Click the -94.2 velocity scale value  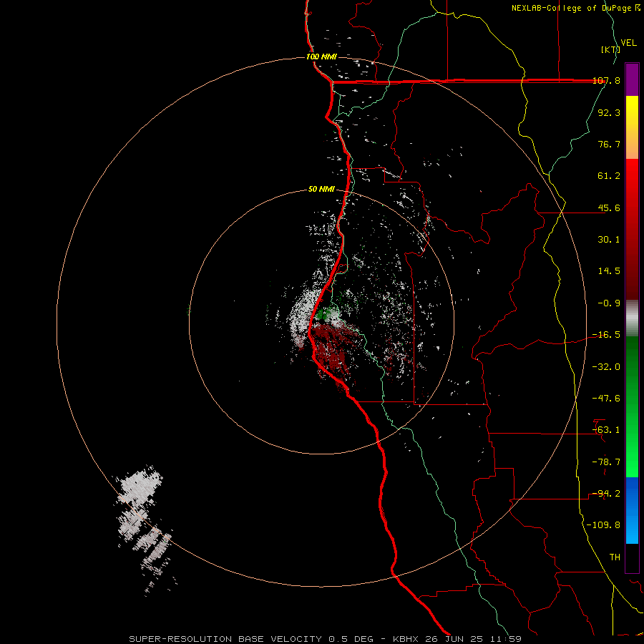tap(606, 494)
